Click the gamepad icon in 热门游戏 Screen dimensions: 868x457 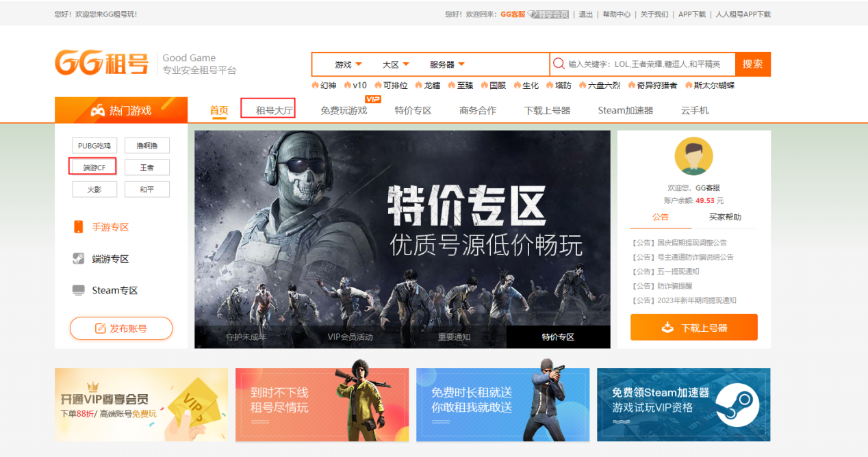97,110
